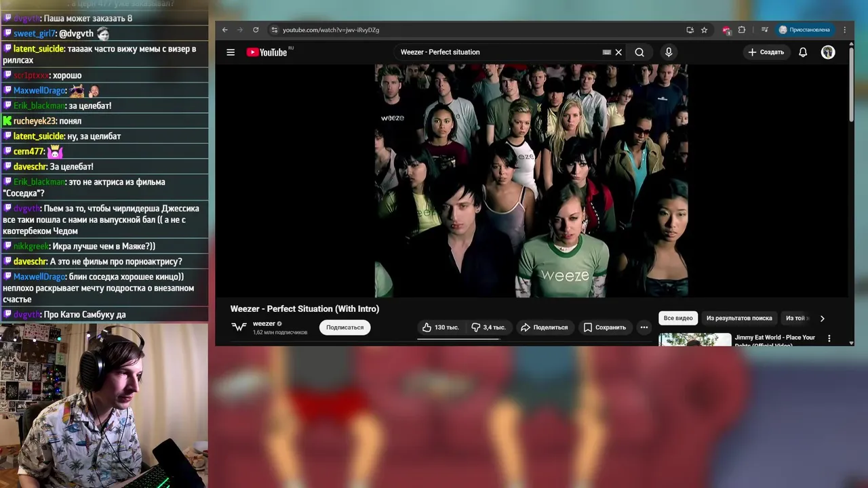Open the Chrome three-dot menu

[x=845, y=30]
